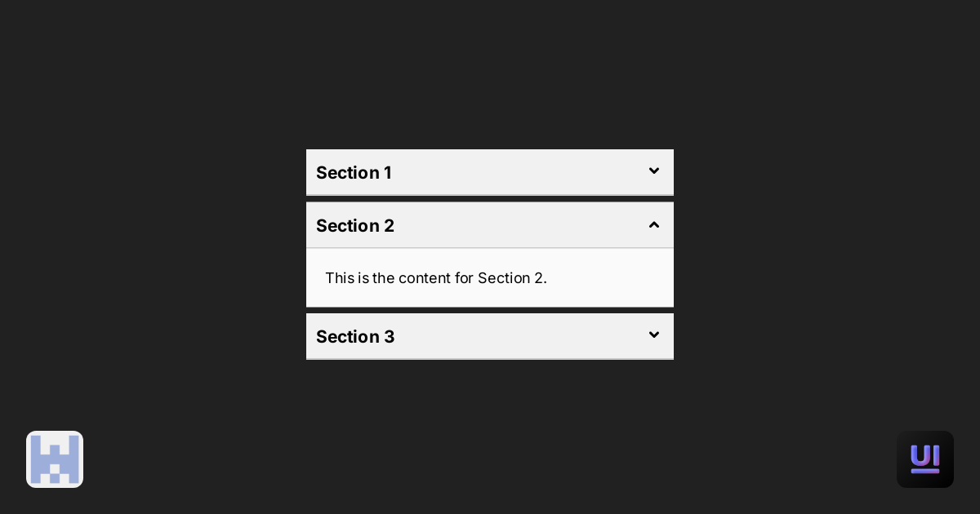Image resolution: width=980 pixels, height=514 pixels.
Task: Expand the Section 1 accordion
Action: coord(490,172)
